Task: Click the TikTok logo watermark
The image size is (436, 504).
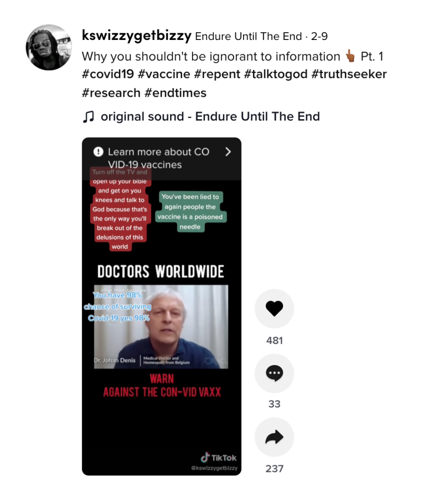Action: coord(218,457)
